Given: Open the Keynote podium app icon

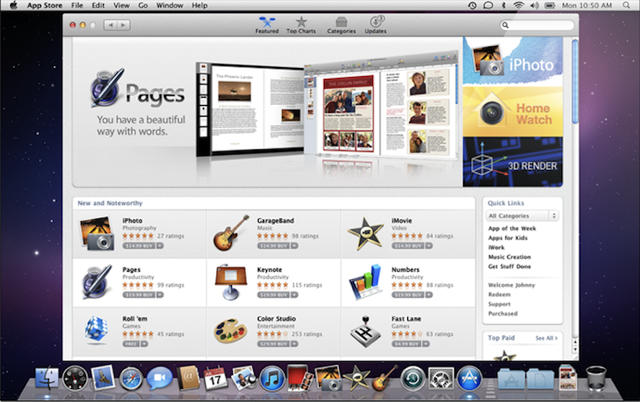Looking at the screenshot, I should point(231,282).
